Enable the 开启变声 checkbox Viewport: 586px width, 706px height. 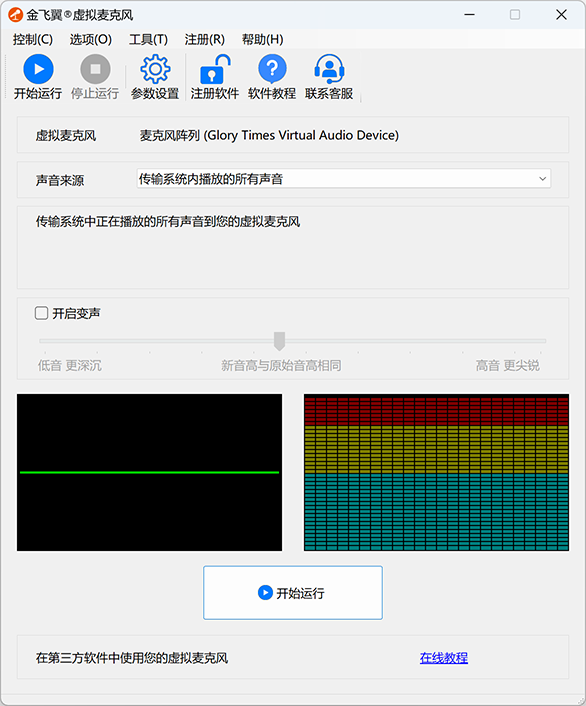(x=41, y=313)
